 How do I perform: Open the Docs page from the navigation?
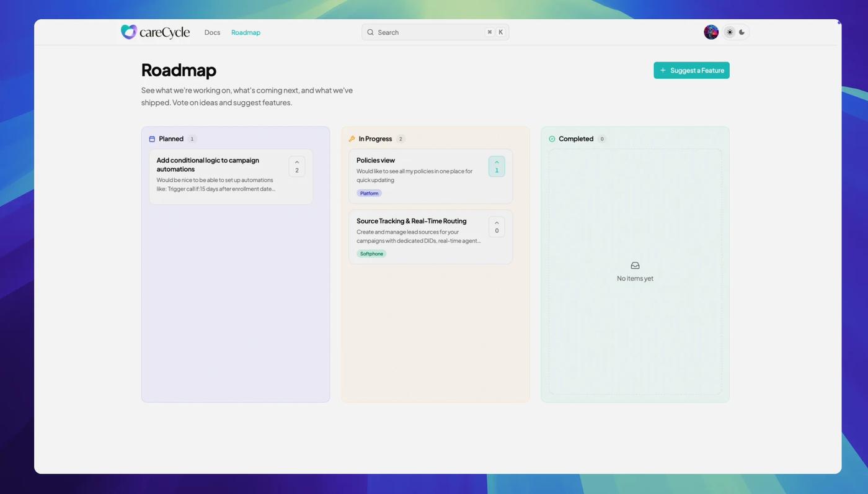212,32
